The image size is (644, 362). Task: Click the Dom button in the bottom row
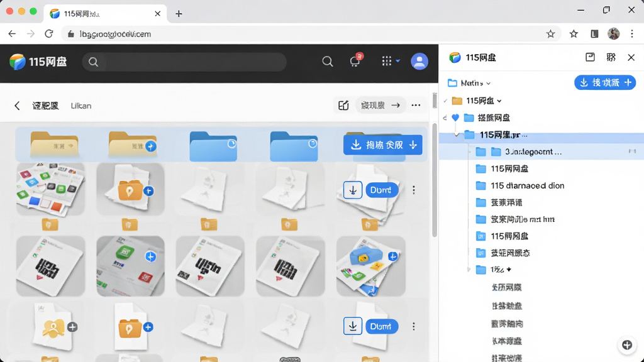381,326
